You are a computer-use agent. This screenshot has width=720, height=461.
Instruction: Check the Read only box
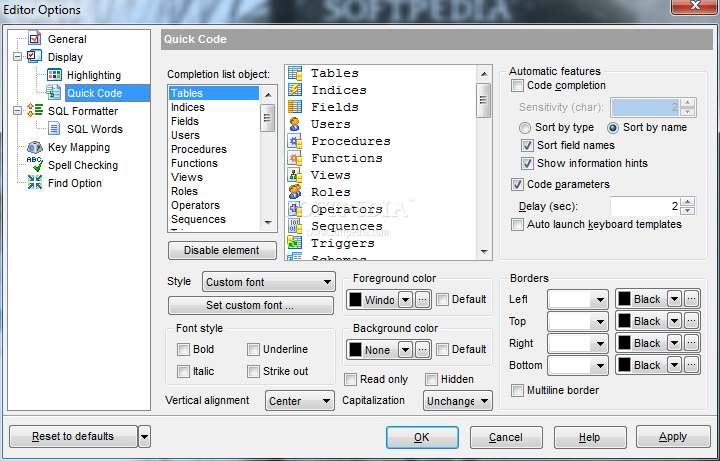point(350,379)
